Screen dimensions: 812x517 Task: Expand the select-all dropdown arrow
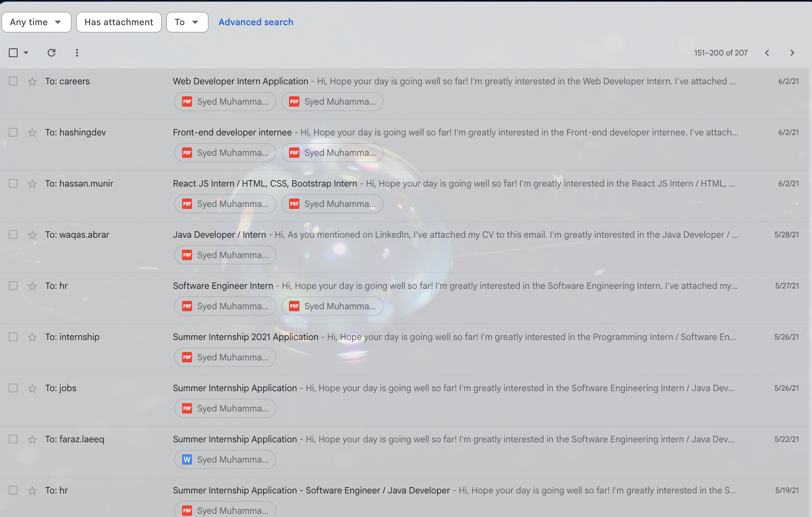(x=26, y=53)
